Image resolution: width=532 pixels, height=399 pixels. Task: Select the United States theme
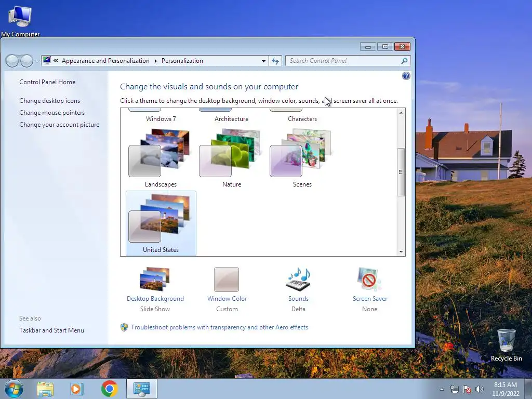pos(161,223)
